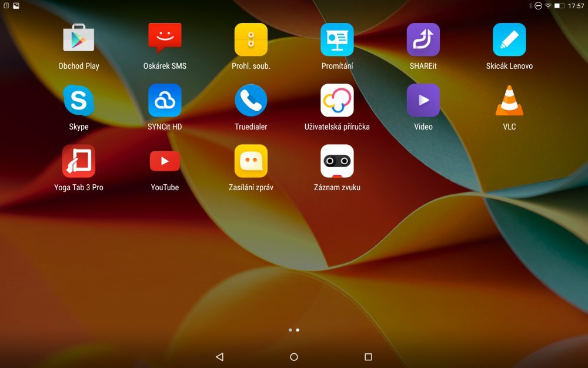Image resolution: width=588 pixels, height=368 pixels.
Task: Open Skype
Action: (x=79, y=98)
